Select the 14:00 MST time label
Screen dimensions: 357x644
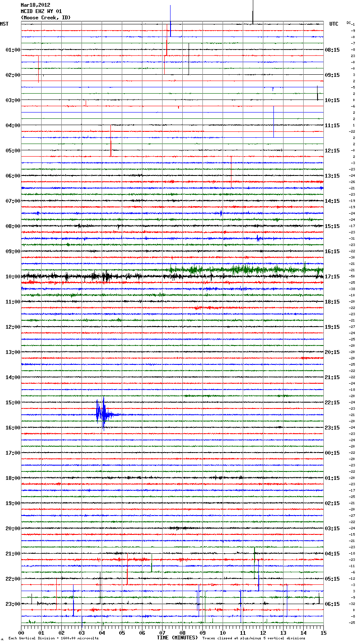[13, 377]
